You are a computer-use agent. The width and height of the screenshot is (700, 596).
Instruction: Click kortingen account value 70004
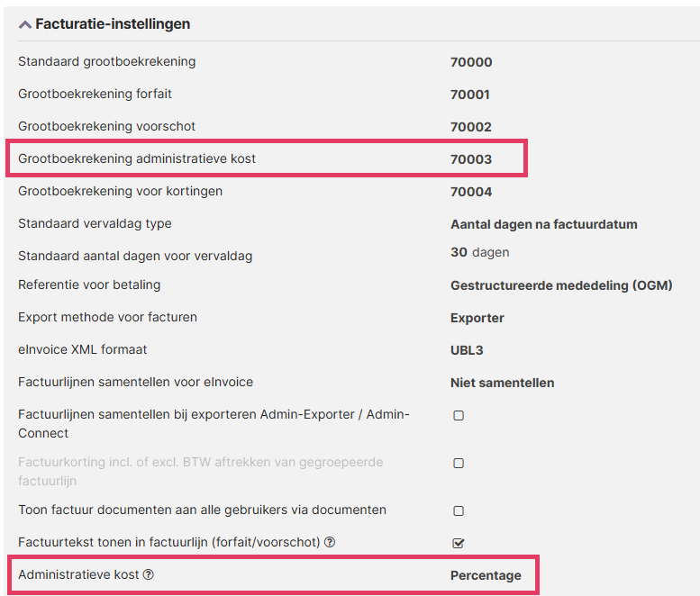[x=471, y=192]
